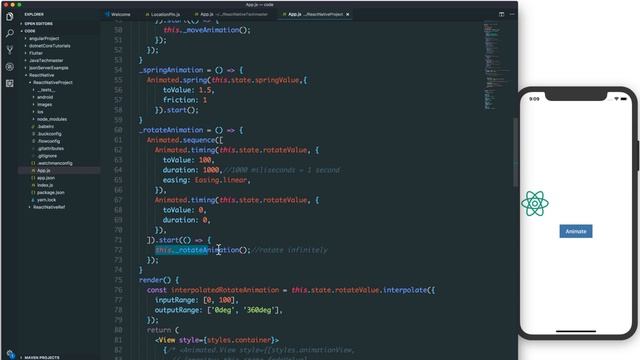This screenshot has width=640, height=360.
Task: Expand the ReactNativeRef folder
Action: click(x=49, y=207)
